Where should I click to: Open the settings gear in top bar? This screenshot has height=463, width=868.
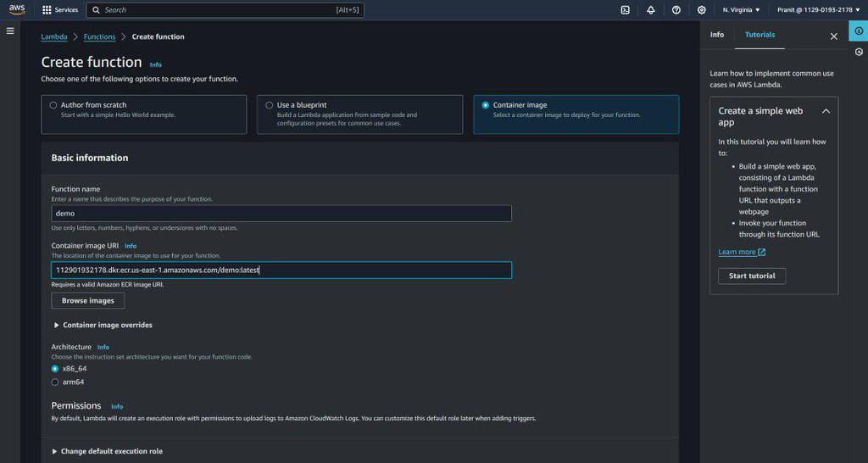pyautogui.click(x=701, y=10)
